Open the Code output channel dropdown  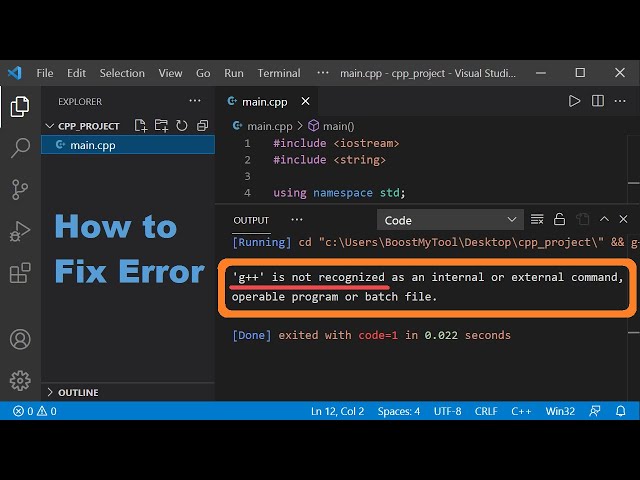tap(450, 220)
